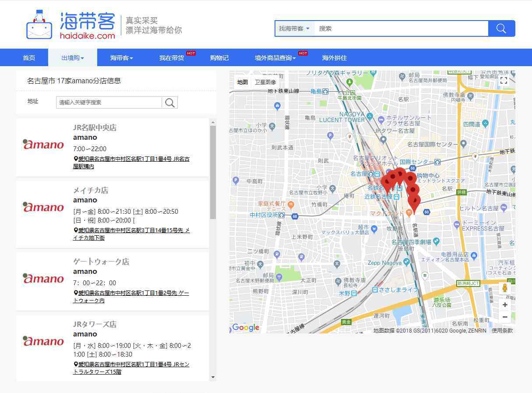
Task: Click the Zepp Nagoya map marker
Action: tap(407, 262)
